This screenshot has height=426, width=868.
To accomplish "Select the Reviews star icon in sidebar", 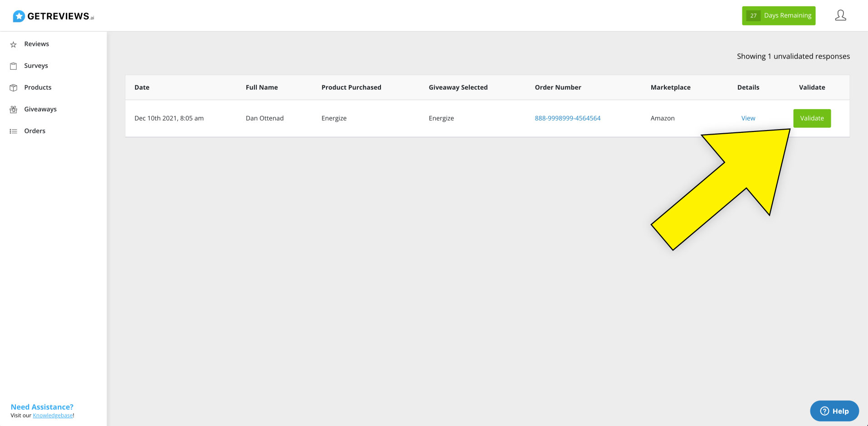I will (14, 44).
